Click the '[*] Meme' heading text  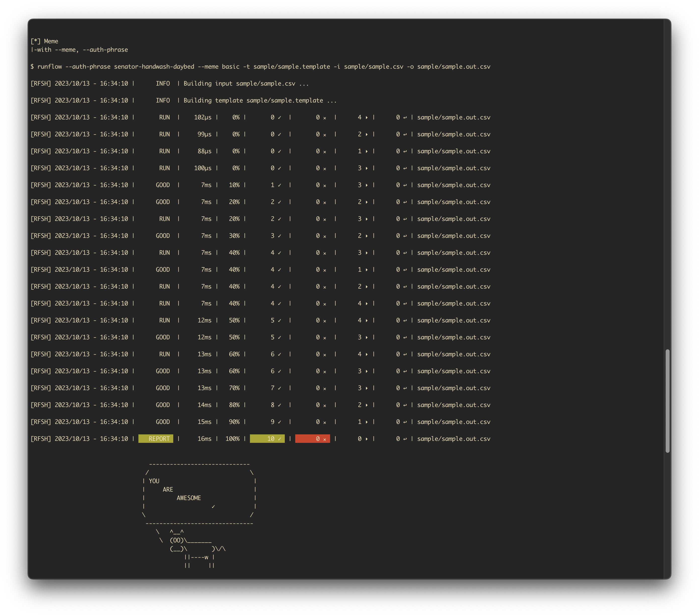tap(45, 41)
